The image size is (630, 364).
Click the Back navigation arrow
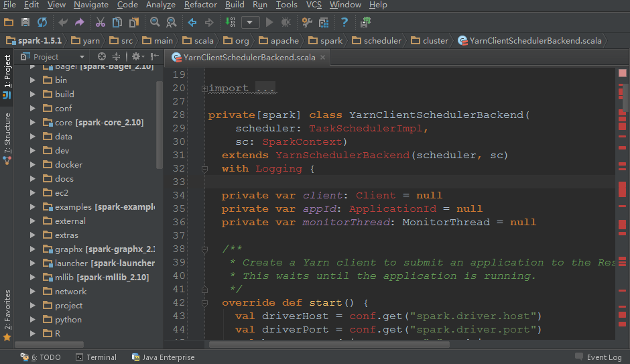(x=192, y=22)
